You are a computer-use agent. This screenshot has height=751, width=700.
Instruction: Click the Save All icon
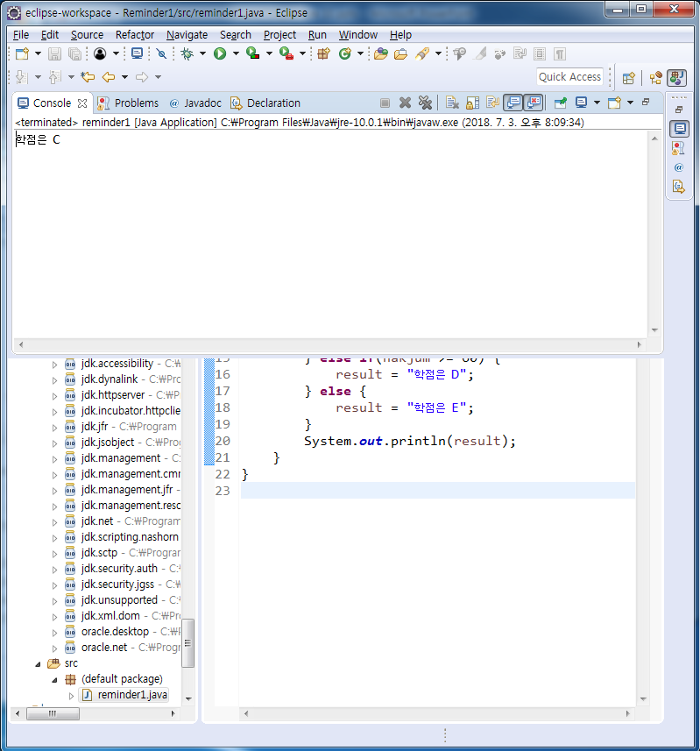[74, 53]
